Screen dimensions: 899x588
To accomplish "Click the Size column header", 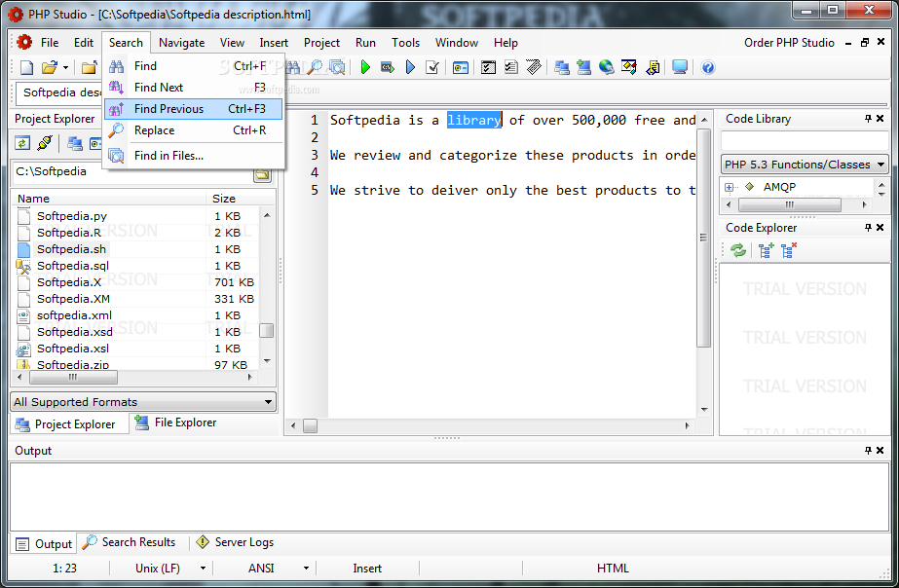I will coord(234,199).
